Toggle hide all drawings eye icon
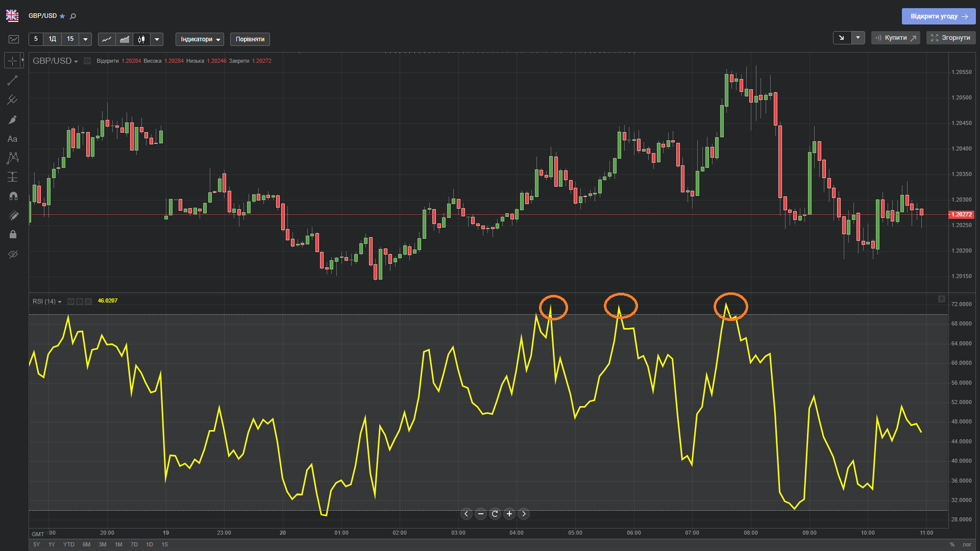 [13, 254]
